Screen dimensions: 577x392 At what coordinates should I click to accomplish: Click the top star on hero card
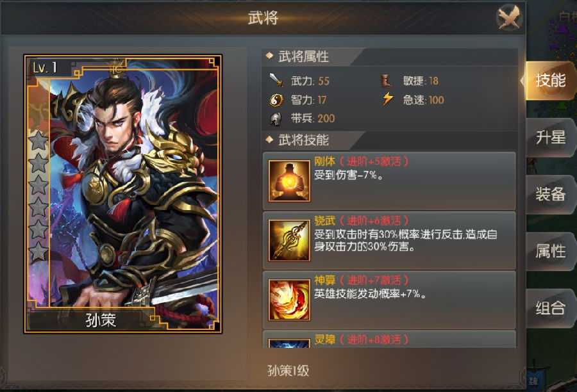click(38, 141)
